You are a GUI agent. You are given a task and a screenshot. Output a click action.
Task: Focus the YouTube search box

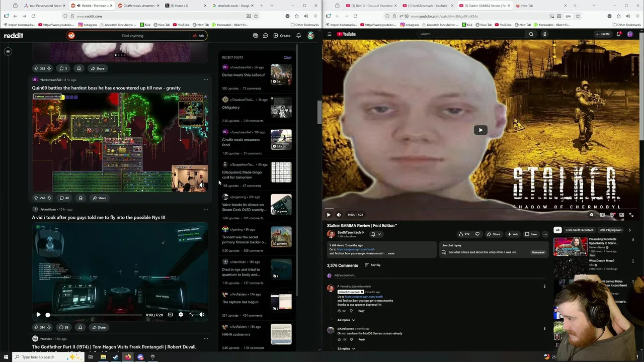[x=470, y=34]
